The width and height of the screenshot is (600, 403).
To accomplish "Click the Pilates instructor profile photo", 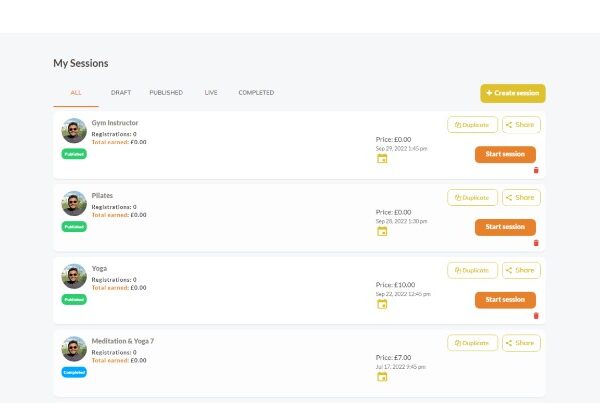I will coord(74,204).
